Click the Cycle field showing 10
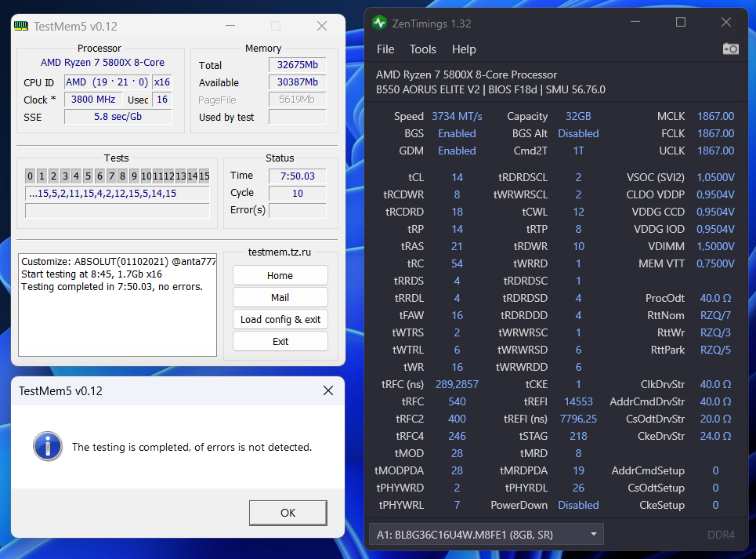This screenshot has width=756, height=559. click(298, 194)
